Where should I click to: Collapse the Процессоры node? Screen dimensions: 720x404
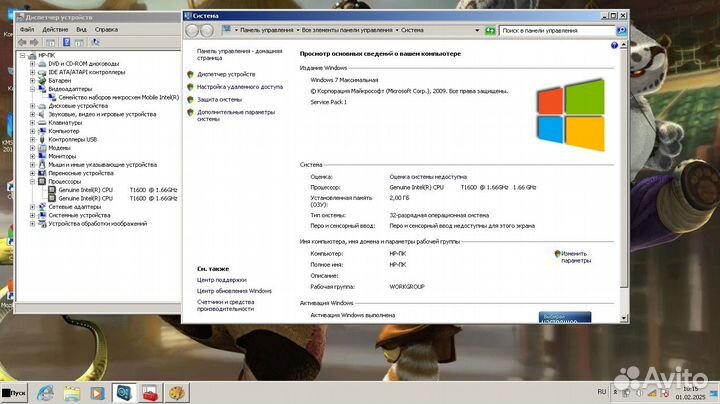coord(33,181)
